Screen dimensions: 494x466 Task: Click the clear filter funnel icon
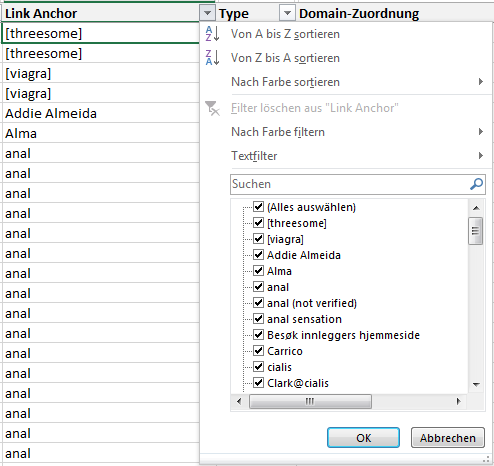tap(212, 108)
